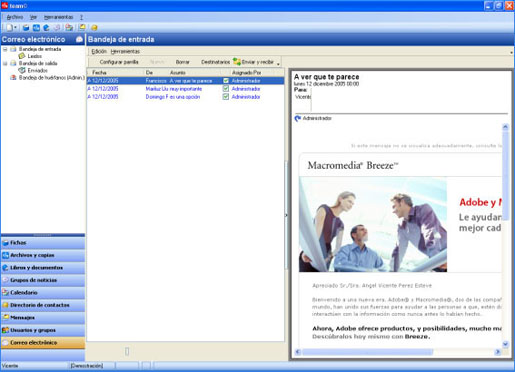Toggle checkbox in the Francisco message row

[226, 81]
